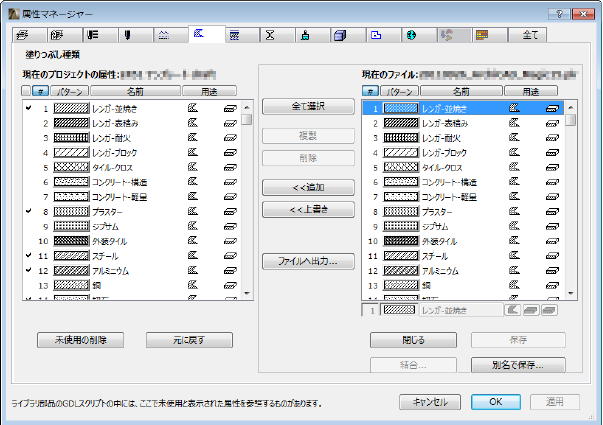Click usage icon in left レンガ-ブロック row

[230, 153]
